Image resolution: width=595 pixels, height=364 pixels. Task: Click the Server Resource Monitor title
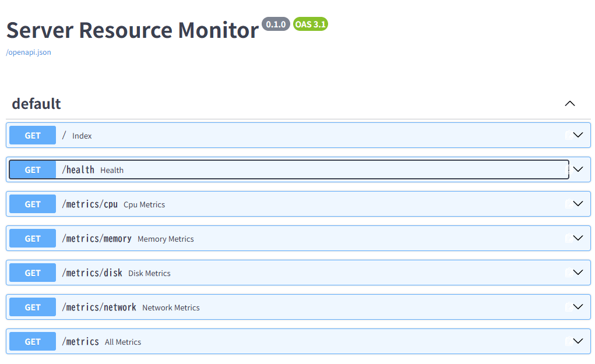132,30
